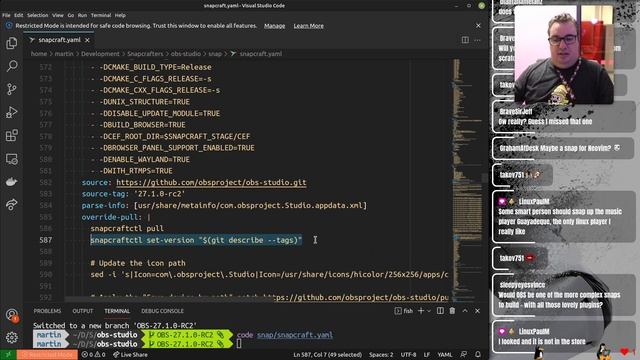Click Live Share in the status bar

(x=130, y=355)
